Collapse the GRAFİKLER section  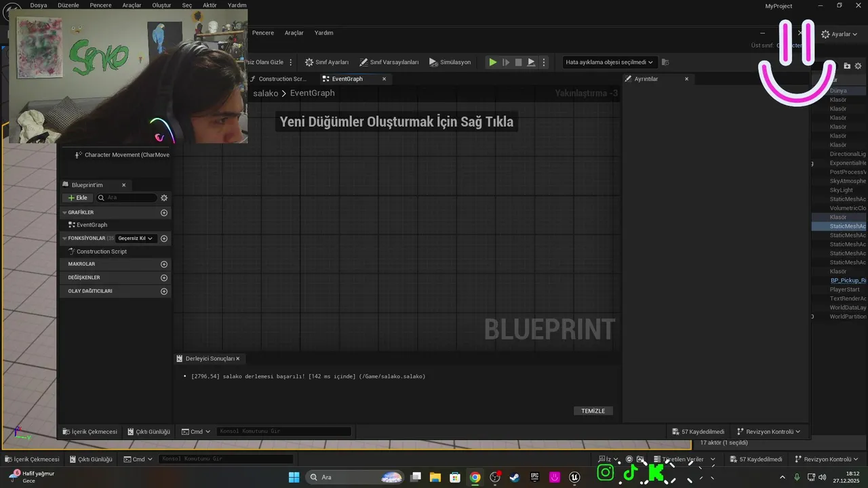coord(64,213)
